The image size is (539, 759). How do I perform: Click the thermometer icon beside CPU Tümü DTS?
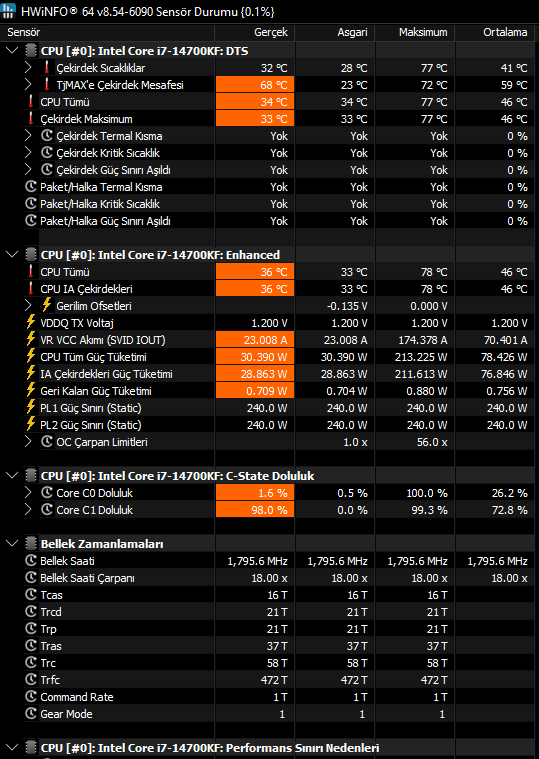[x=31, y=102]
